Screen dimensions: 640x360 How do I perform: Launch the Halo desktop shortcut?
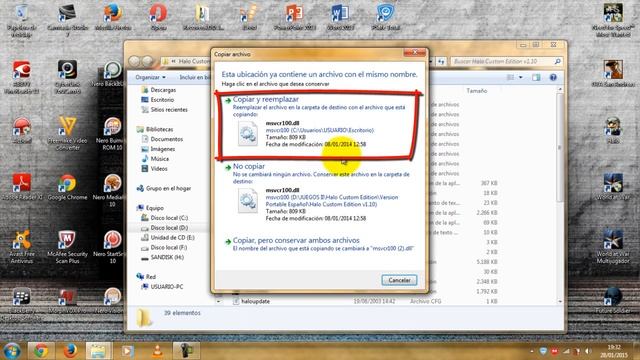tap(613, 131)
